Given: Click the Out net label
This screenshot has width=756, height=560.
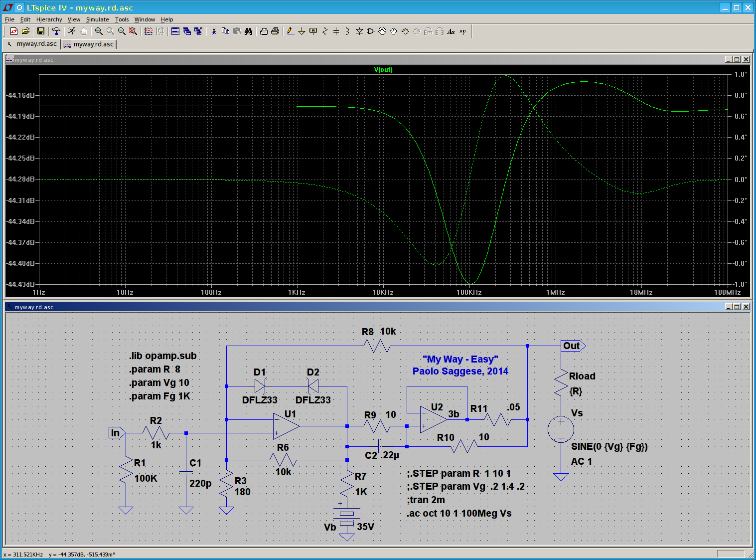Looking at the screenshot, I should tap(573, 346).
